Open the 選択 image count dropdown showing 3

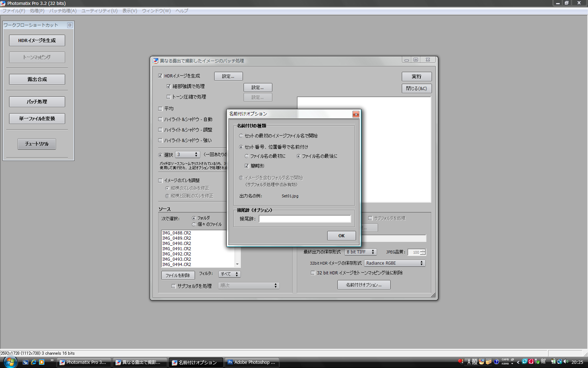[x=187, y=155]
